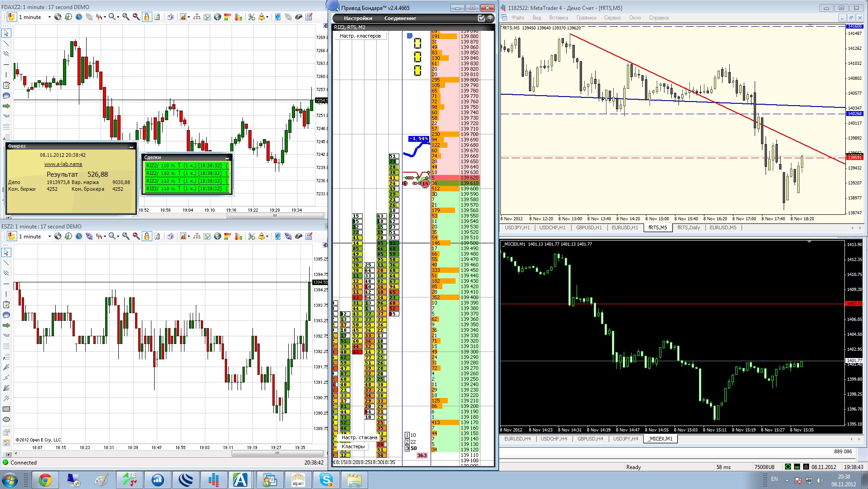Open the Файл menu in MetaTrader
The height and width of the screenshot is (489, 868).
coord(518,18)
